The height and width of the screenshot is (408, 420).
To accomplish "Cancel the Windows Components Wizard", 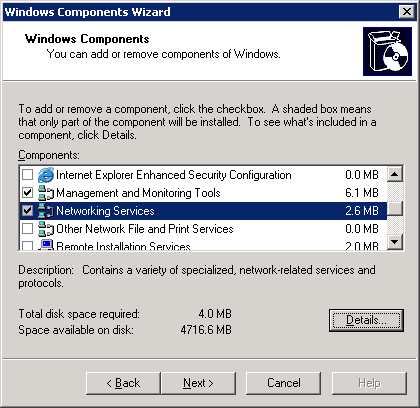I will pyautogui.click(x=283, y=383).
